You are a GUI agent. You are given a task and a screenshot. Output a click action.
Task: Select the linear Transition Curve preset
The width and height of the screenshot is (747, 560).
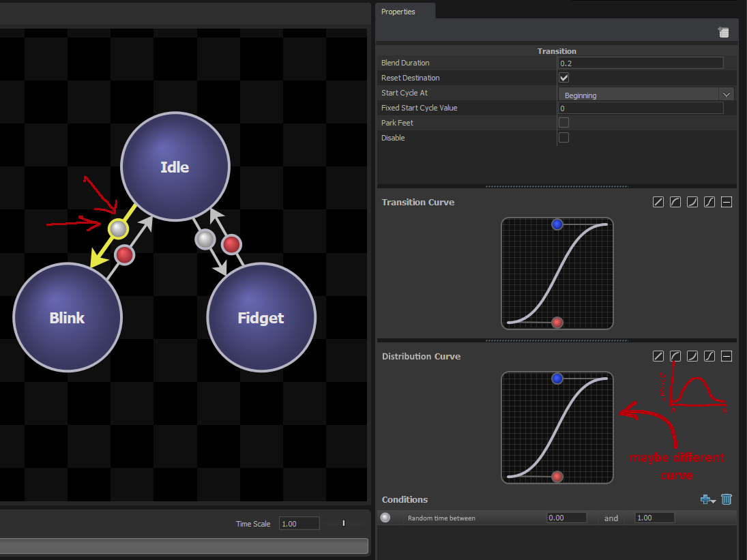tap(658, 202)
